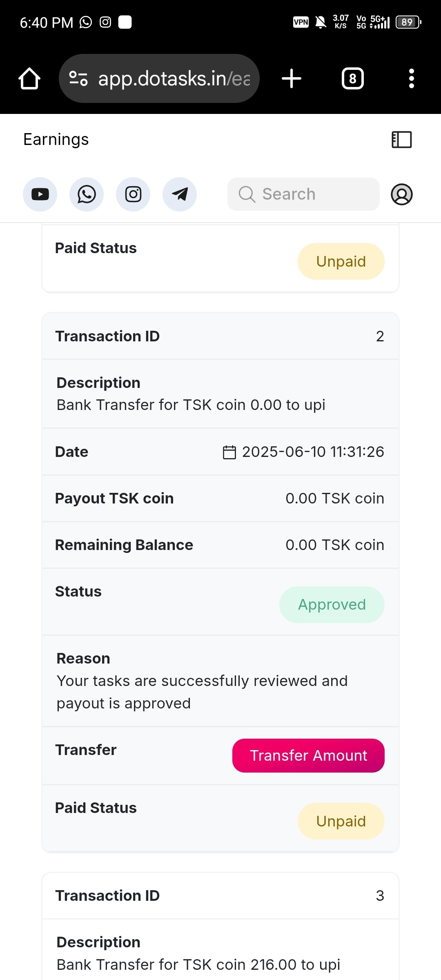
Task: Open site settings icon in address bar
Action: tap(78, 78)
